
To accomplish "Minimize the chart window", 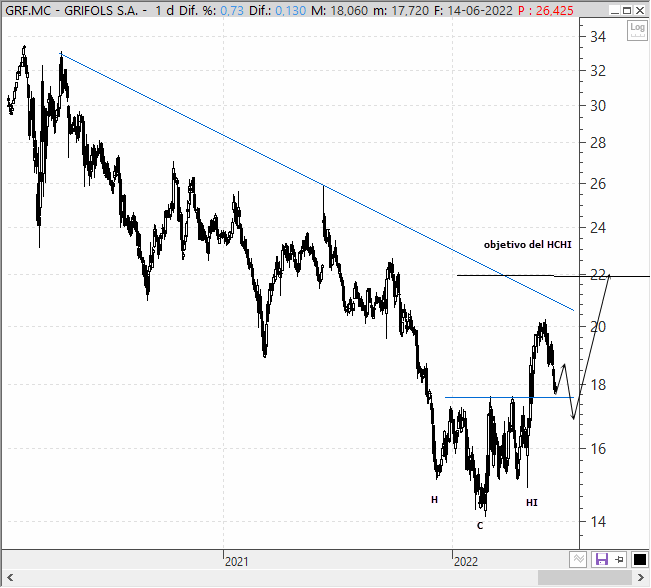I will [x=616, y=10].
